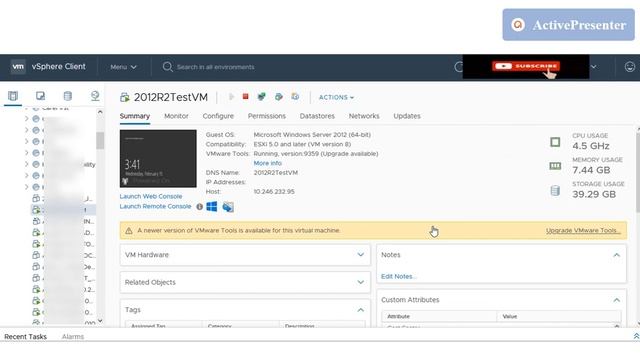This screenshot has height=360, width=640.
Task: Focus the Search in all environments field
Action: pos(216,67)
